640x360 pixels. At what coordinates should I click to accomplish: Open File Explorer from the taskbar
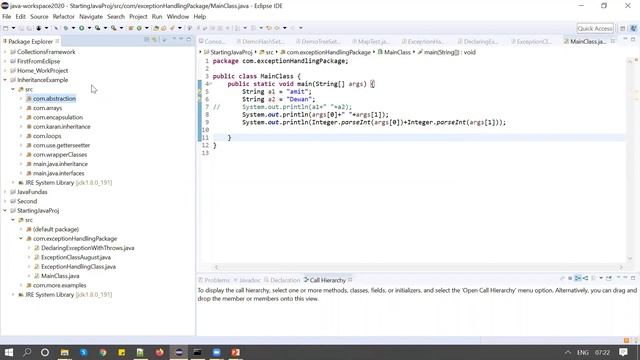tap(64, 352)
